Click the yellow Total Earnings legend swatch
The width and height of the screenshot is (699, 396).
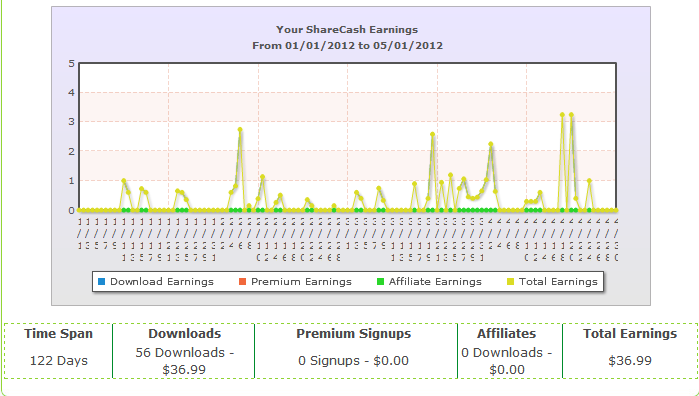click(510, 282)
